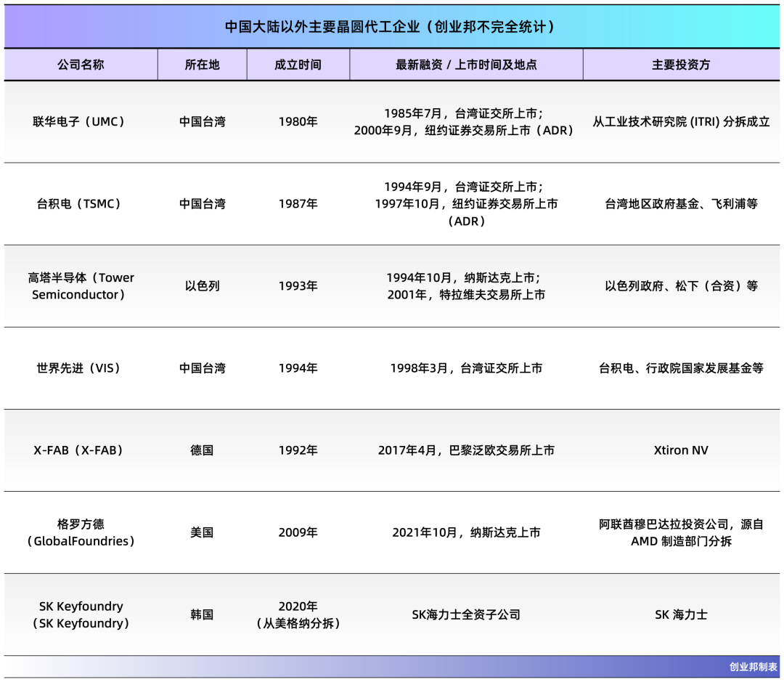
Task: Click the 1993年 founding year
Action: point(298,285)
